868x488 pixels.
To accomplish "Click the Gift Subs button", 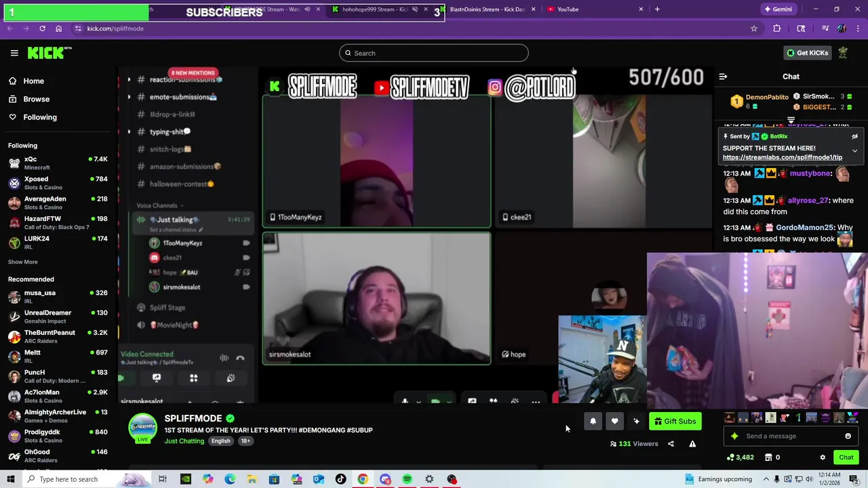I will click(x=675, y=422).
